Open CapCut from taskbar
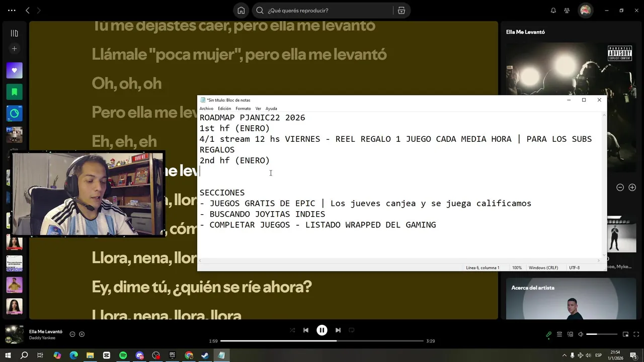This screenshot has width=644, height=362. [106, 355]
